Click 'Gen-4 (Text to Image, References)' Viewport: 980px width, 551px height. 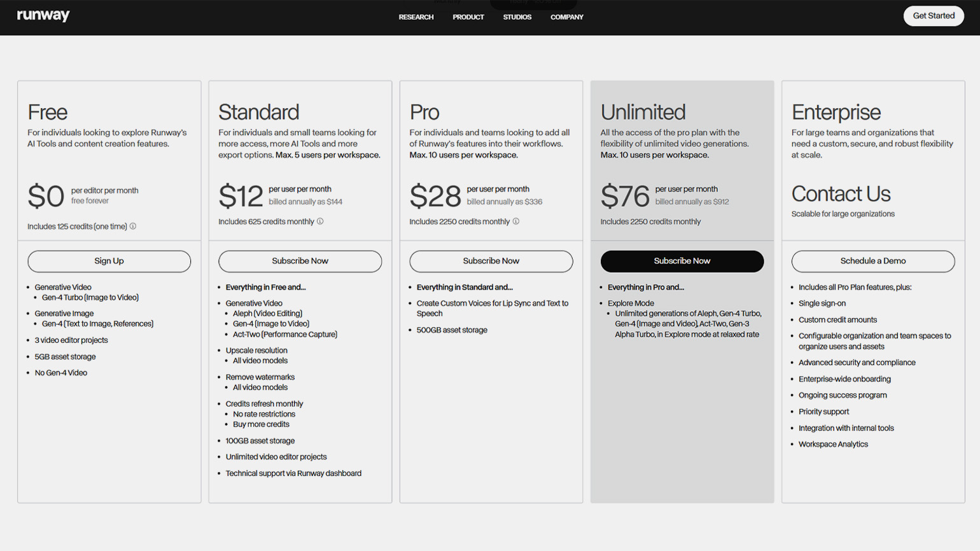(x=97, y=324)
